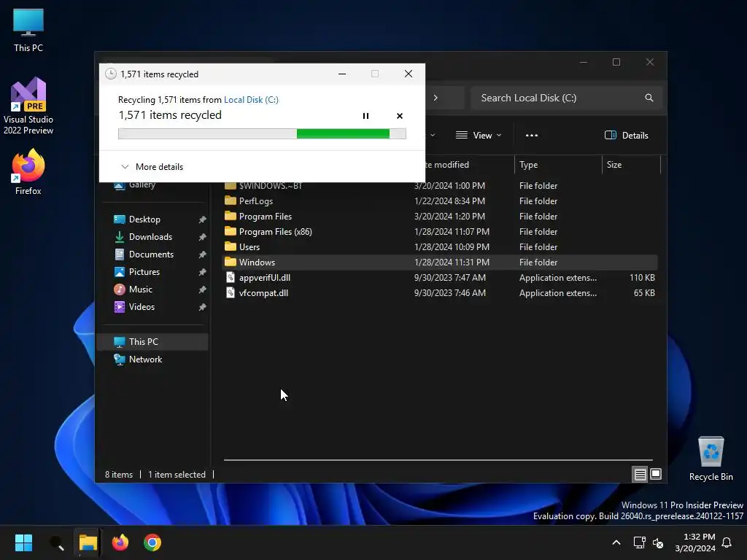
Task: Unpin Downloads via its pin icon
Action: (x=202, y=237)
